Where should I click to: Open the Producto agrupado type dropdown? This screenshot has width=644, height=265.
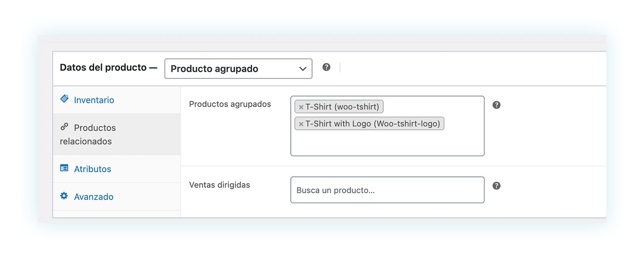[x=238, y=69]
